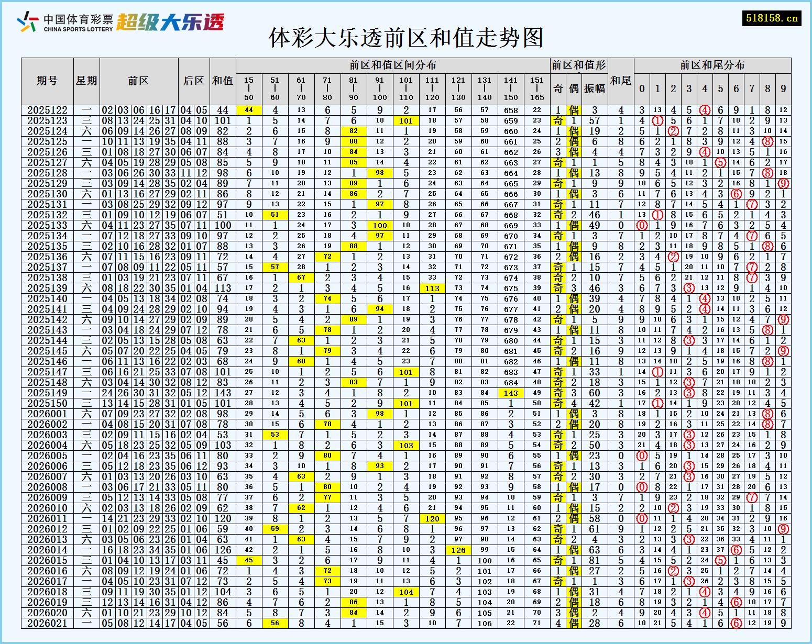Viewport: 812px width, 644px height.
Task: Click the China Sports Lottery logo icon
Action: [26, 22]
